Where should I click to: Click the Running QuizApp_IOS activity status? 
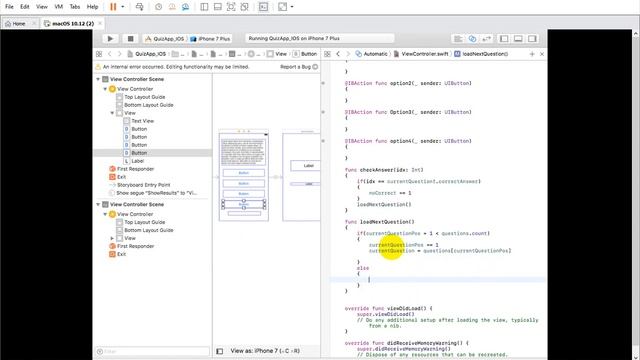[320, 38]
